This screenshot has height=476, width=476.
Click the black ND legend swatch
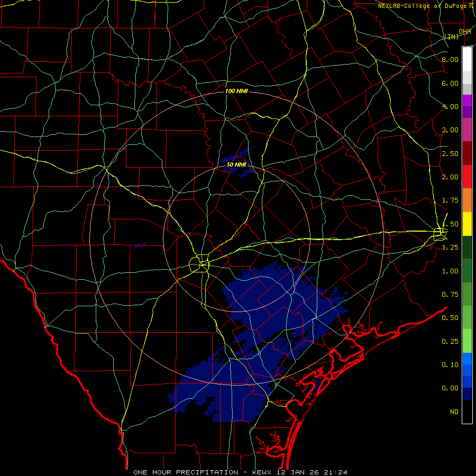[467, 411]
